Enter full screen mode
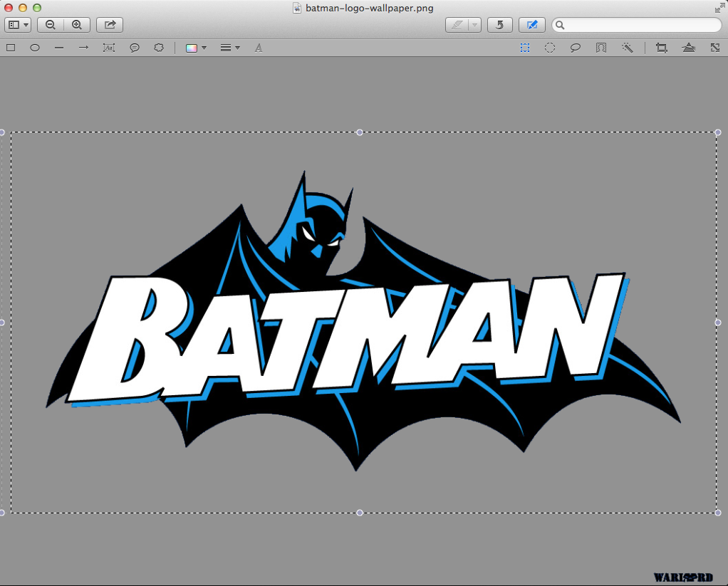728x586 pixels. tap(719, 8)
